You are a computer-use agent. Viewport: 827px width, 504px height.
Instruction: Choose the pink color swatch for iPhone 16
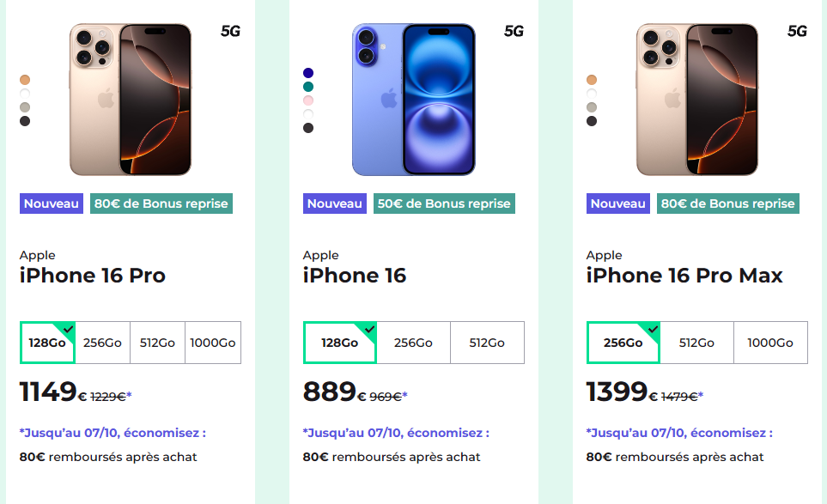coord(308,100)
